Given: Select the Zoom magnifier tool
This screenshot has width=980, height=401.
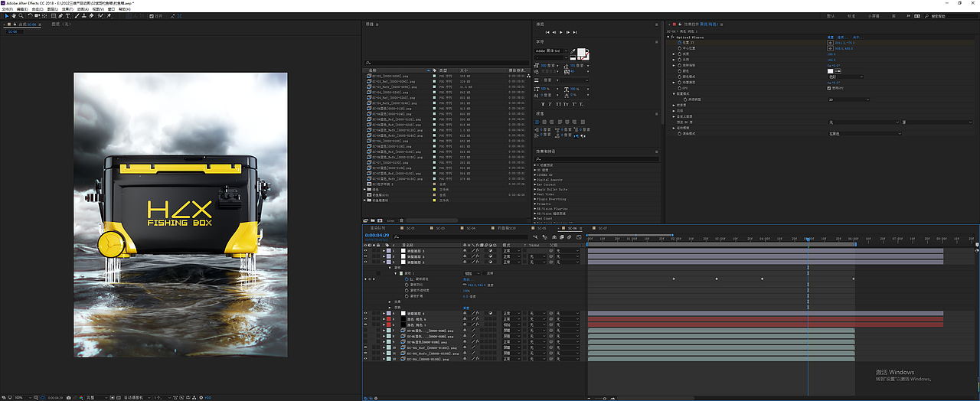Looking at the screenshot, I should tap(21, 16).
